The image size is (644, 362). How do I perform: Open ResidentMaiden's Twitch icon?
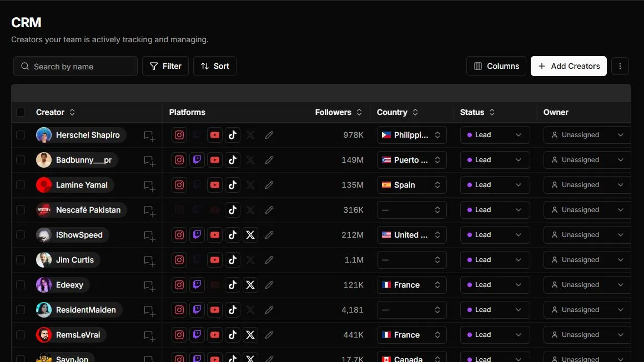(x=197, y=310)
